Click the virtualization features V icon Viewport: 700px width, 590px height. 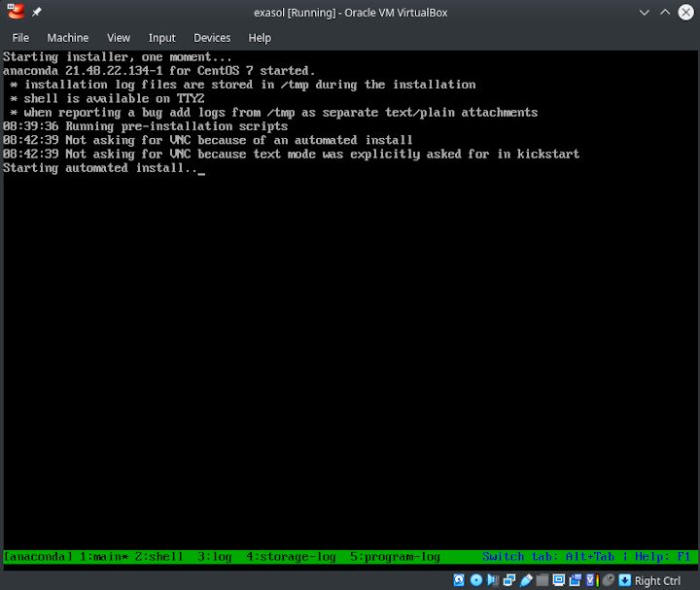point(592,580)
